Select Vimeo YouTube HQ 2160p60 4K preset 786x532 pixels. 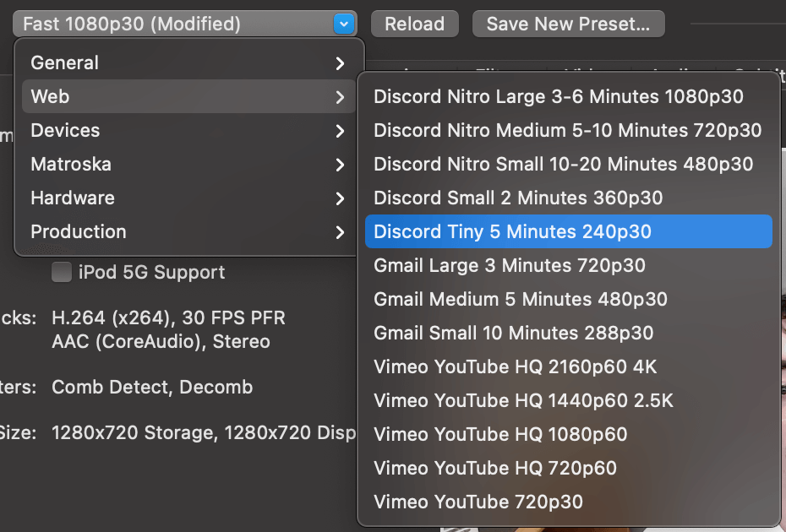click(x=516, y=366)
